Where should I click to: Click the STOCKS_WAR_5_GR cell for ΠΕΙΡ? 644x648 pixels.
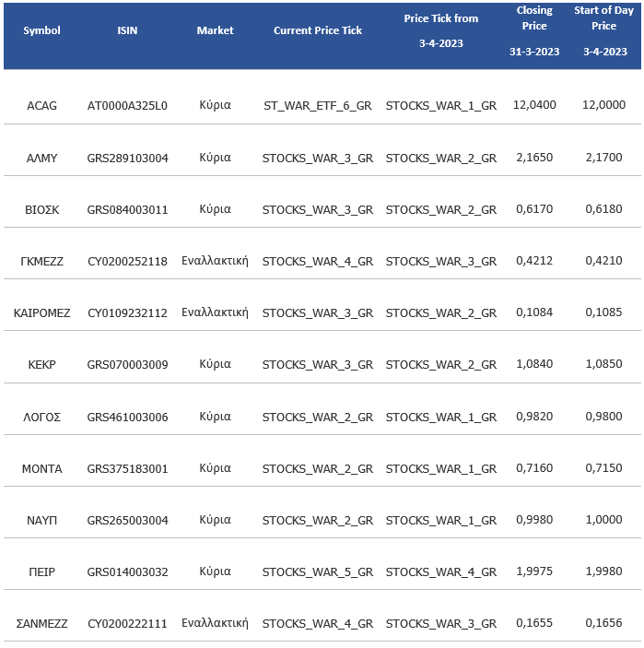tap(318, 571)
